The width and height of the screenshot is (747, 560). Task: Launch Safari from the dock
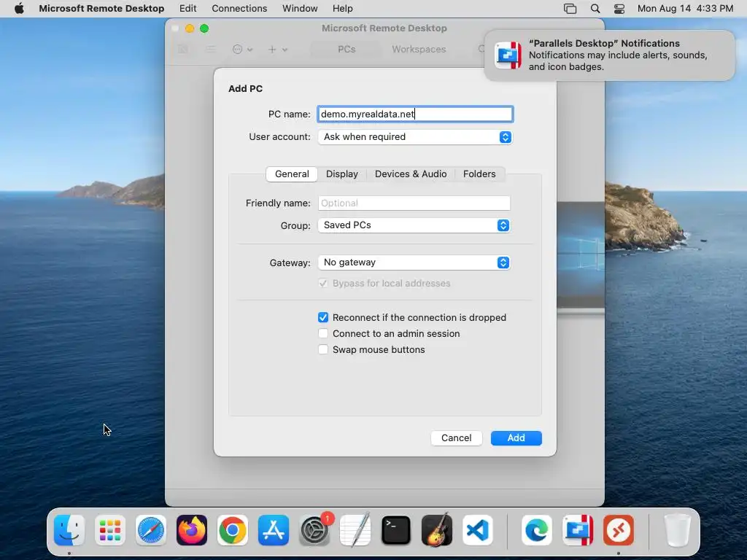[151, 530]
